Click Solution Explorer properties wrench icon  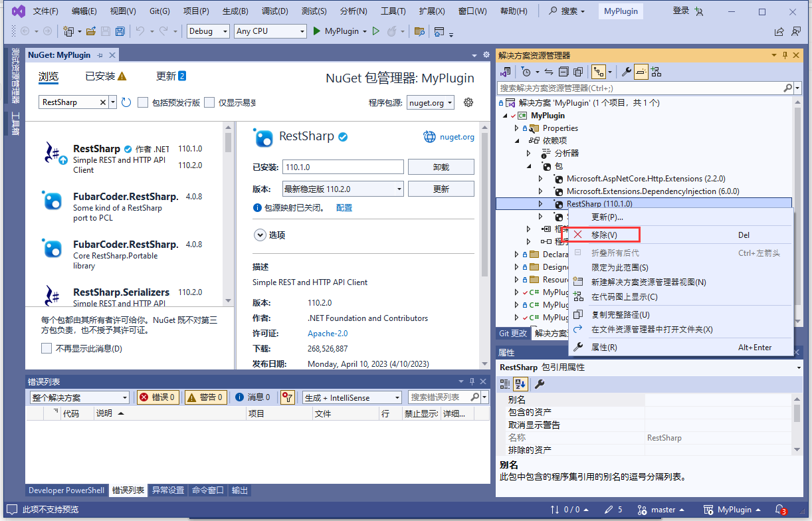point(626,72)
